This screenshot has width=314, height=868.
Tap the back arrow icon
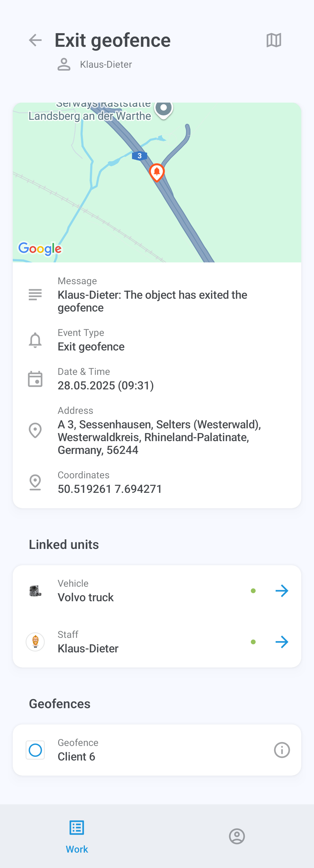tap(35, 40)
